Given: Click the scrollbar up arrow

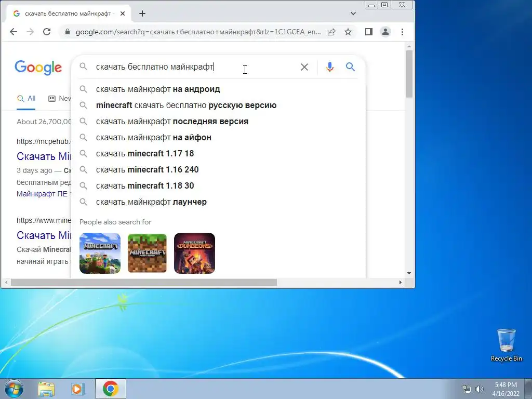Looking at the screenshot, I should tap(409, 46).
